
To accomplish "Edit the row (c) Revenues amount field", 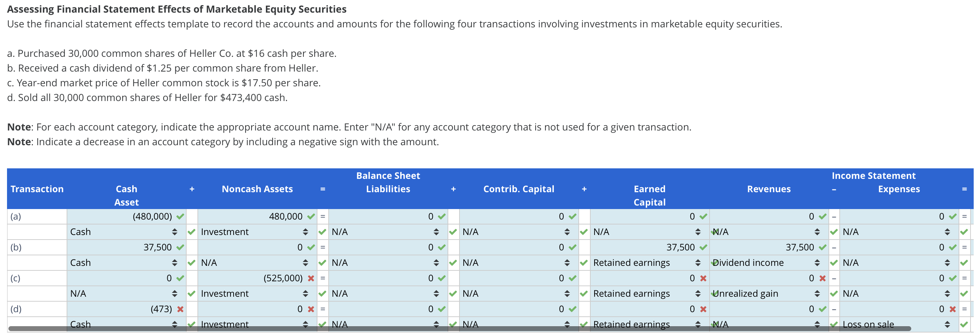I will (x=769, y=278).
